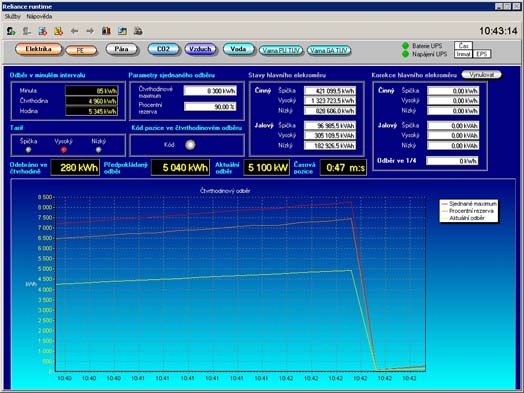Click the user login icon in the toolbar
Screen dimensions: 524x393
coord(11,31)
